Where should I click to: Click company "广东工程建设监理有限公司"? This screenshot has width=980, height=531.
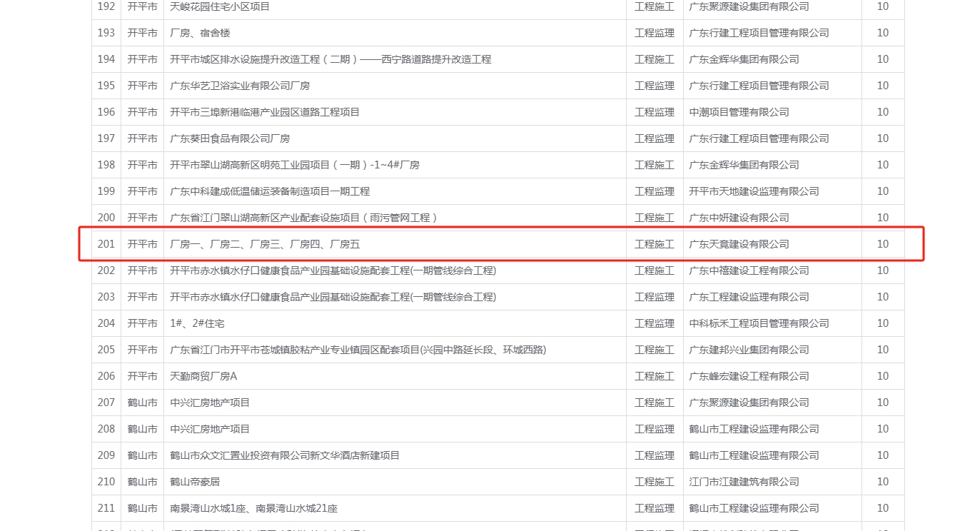pos(749,297)
